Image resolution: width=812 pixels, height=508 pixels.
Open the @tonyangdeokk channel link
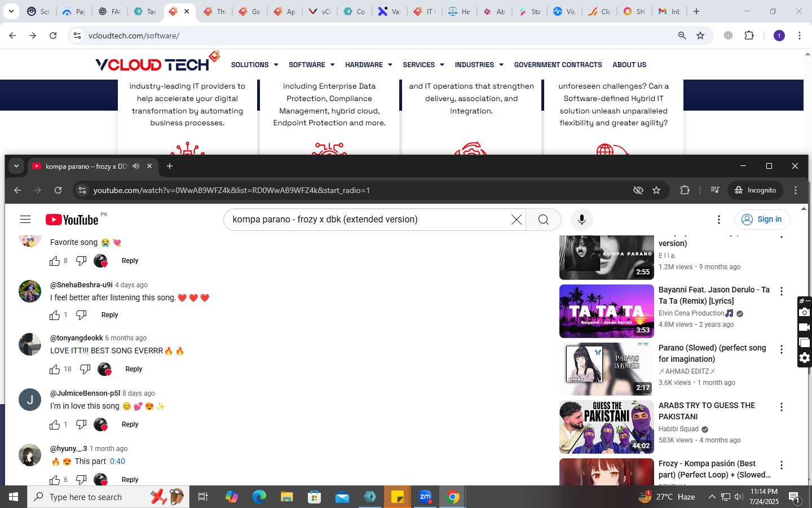click(x=77, y=338)
